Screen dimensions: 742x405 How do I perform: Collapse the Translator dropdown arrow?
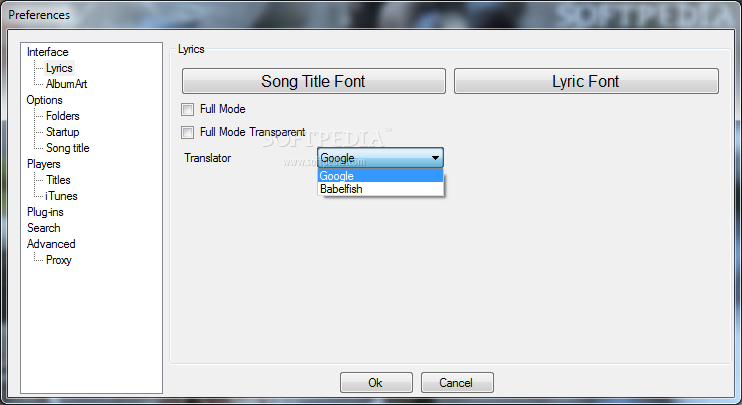(435, 158)
